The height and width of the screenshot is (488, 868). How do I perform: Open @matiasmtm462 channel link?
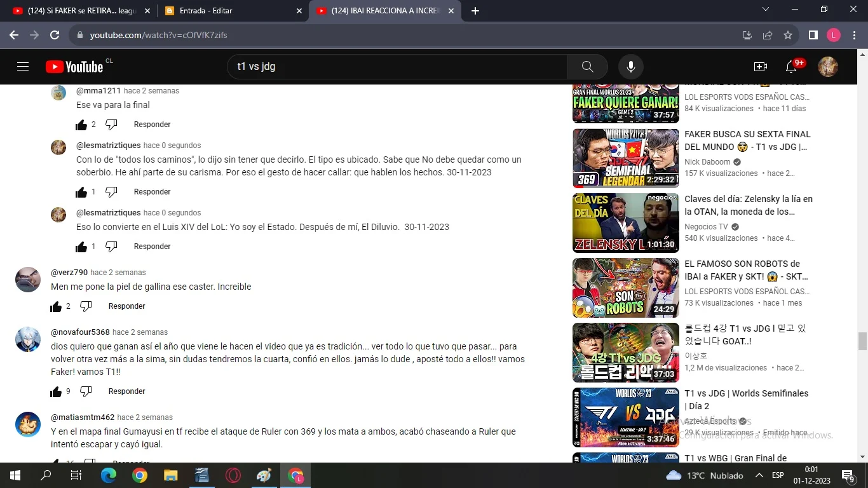coord(83,417)
